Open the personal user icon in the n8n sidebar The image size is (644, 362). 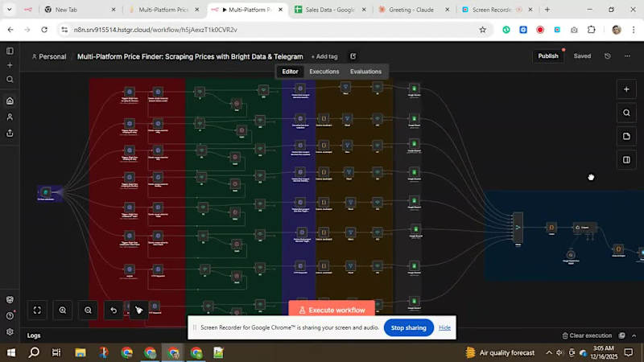pyautogui.click(x=10, y=117)
